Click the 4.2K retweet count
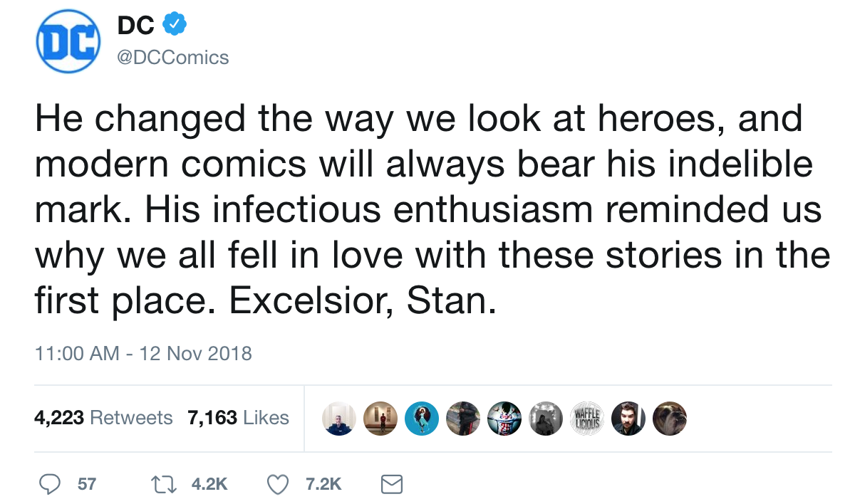 (x=209, y=484)
